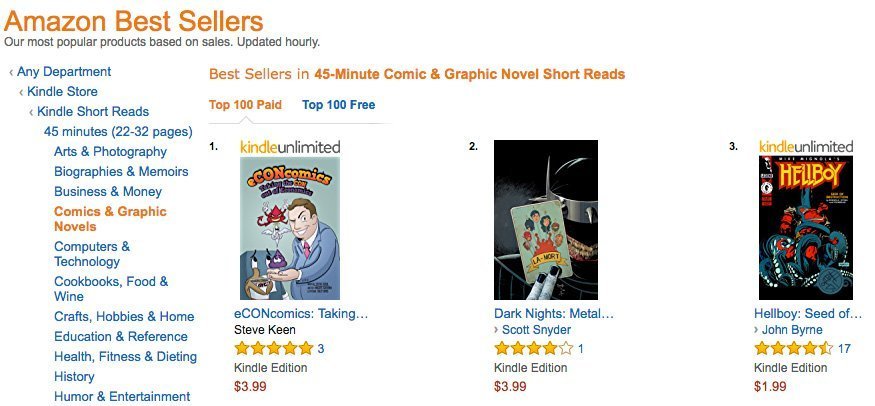Image resolution: width=875 pixels, height=406 pixels.
Task: Open the Dark Nights Metal cover image
Action: click(546, 220)
